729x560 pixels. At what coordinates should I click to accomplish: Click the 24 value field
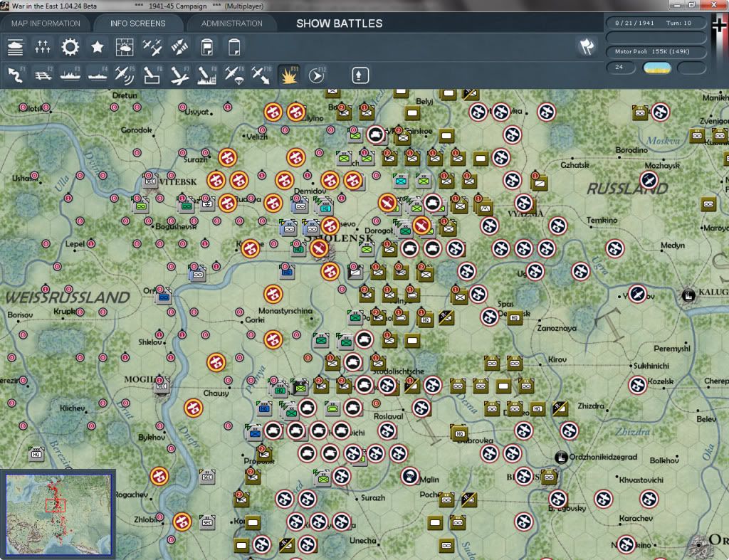621,68
